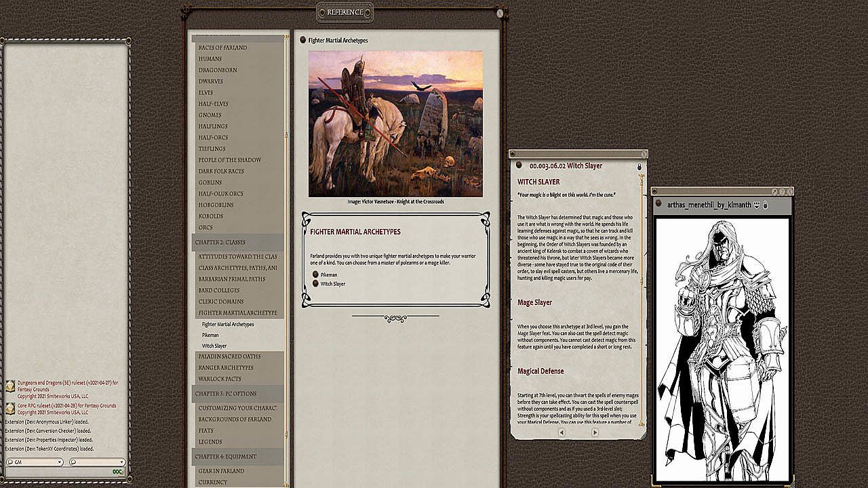Open the GM speaker dropdown in chat

[x=34, y=462]
